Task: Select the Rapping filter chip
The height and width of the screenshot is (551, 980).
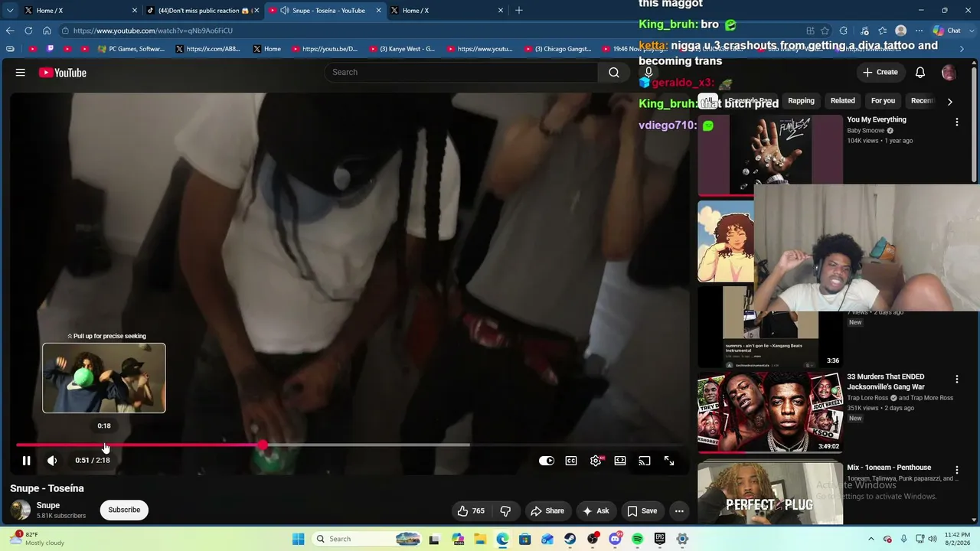Action: (x=801, y=101)
